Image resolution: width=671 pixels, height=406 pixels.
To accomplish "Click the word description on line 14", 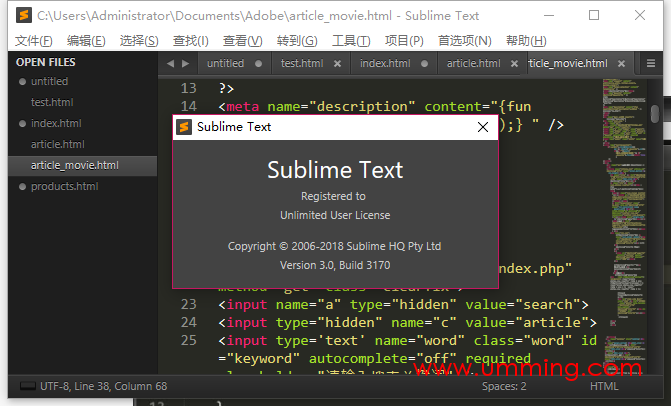I will click(362, 107).
